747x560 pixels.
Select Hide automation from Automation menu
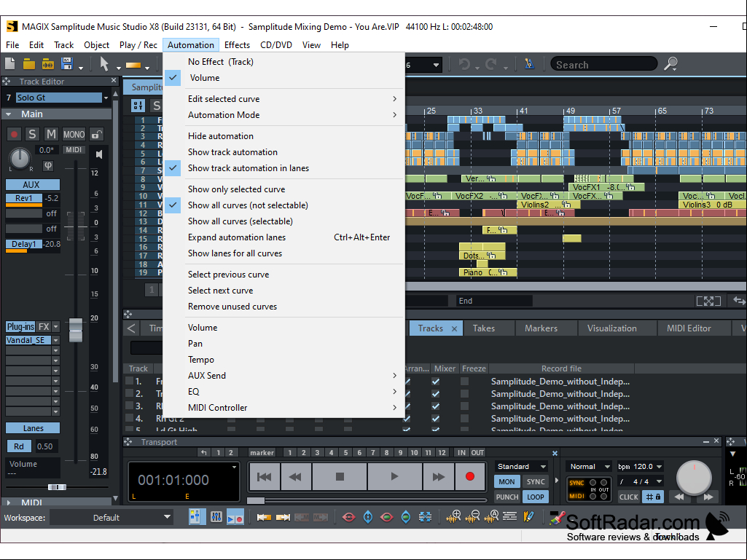click(x=221, y=135)
